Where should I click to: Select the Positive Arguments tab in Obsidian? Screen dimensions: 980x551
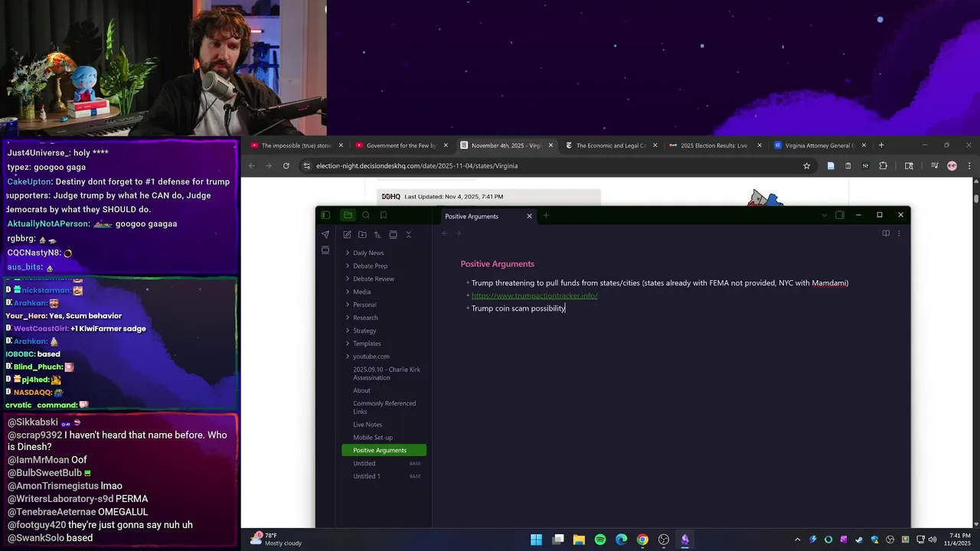(x=487, y=217)
